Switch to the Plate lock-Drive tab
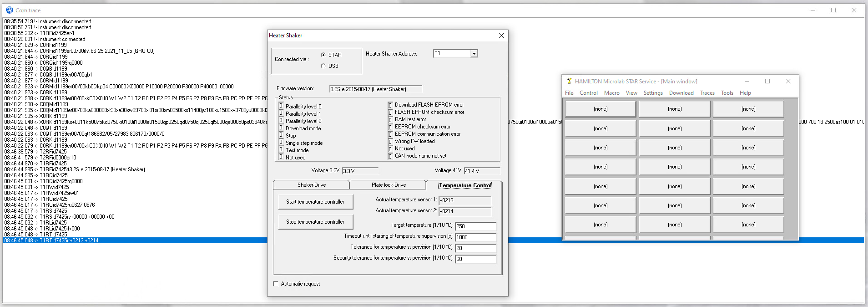Image resolution: width=868 pixels, height=307 pixels. point(388,185)
